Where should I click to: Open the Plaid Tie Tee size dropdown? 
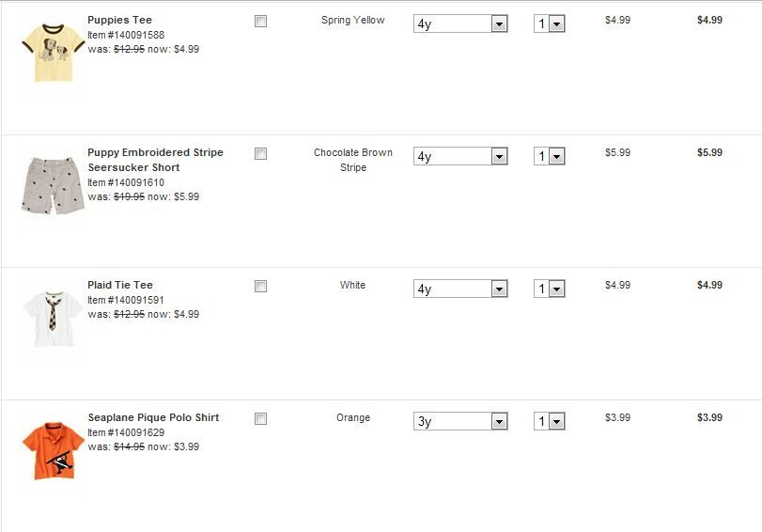click(460, 289)
